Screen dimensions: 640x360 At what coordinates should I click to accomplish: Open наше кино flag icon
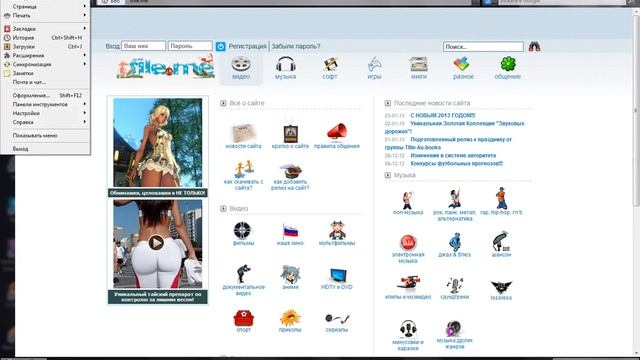[290, 231]
